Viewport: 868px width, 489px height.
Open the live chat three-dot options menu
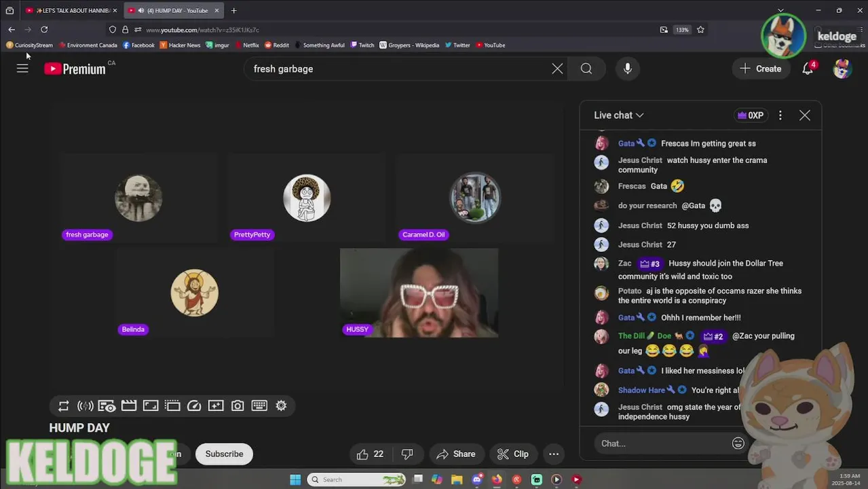tap(780, 115)
